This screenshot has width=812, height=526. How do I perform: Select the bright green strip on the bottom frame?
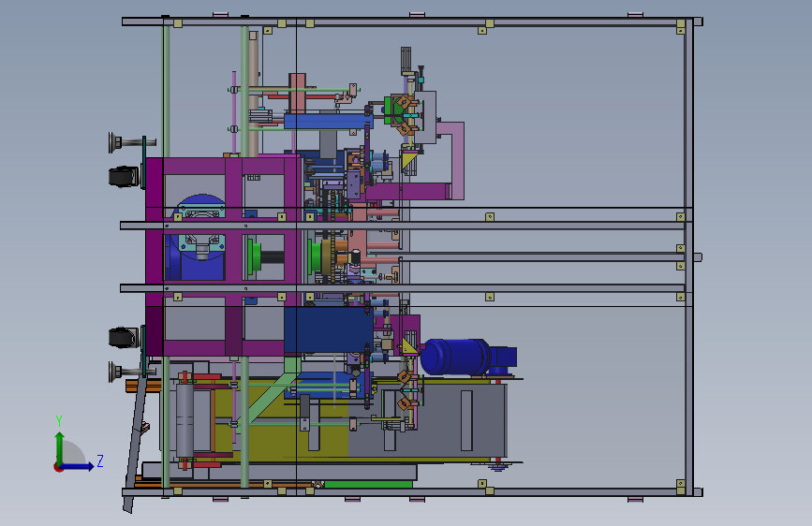(x=368, y=484)
